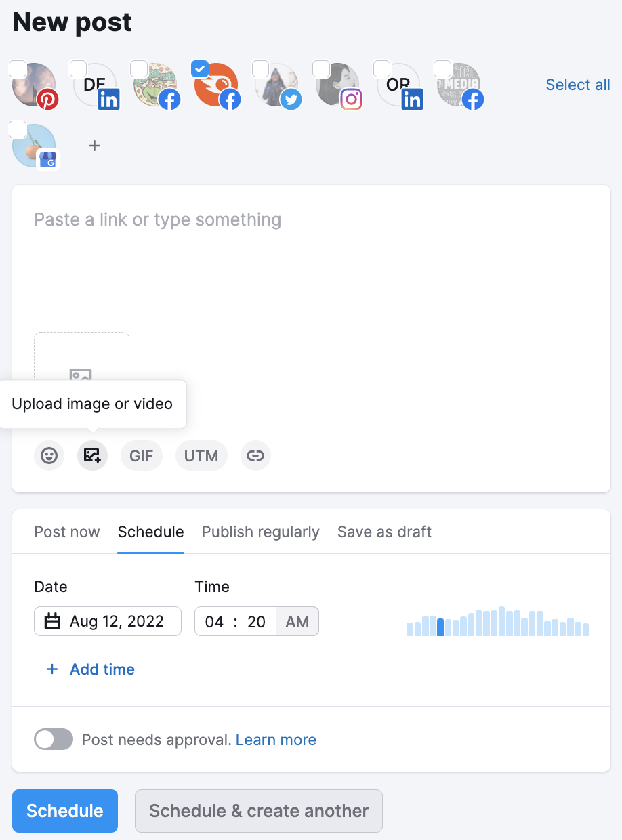Uncheck the selected orange Facebook profile
The image size is (622, 840).
point(200,69)
